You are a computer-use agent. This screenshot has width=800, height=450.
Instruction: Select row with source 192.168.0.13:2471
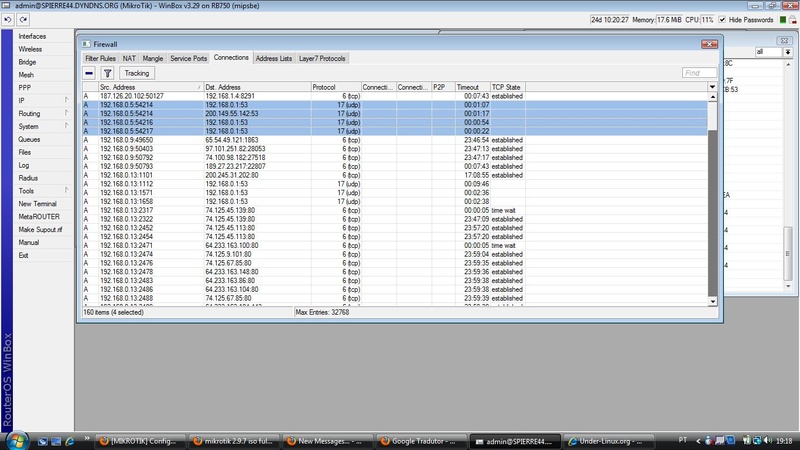click(x=395, y=245)
